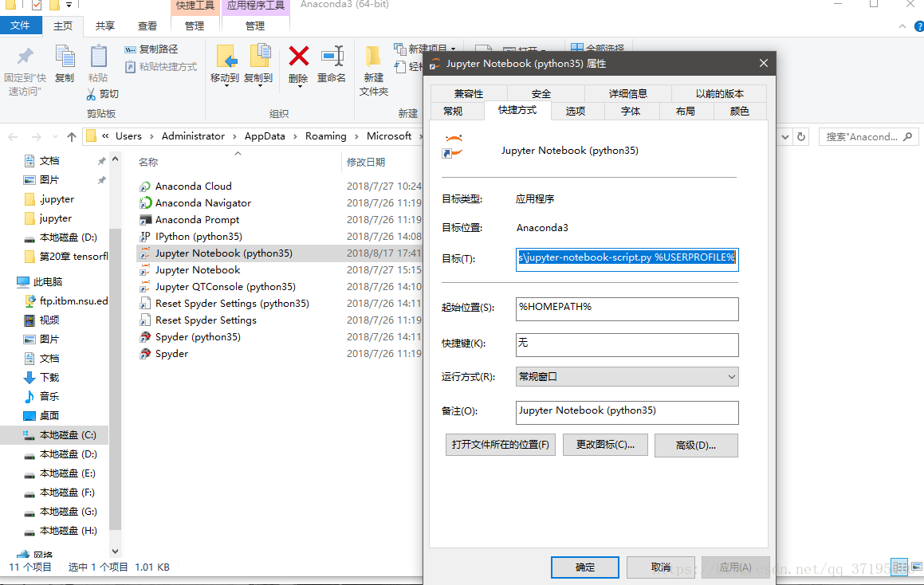Click the New folder icon

(x=372, y=57)
